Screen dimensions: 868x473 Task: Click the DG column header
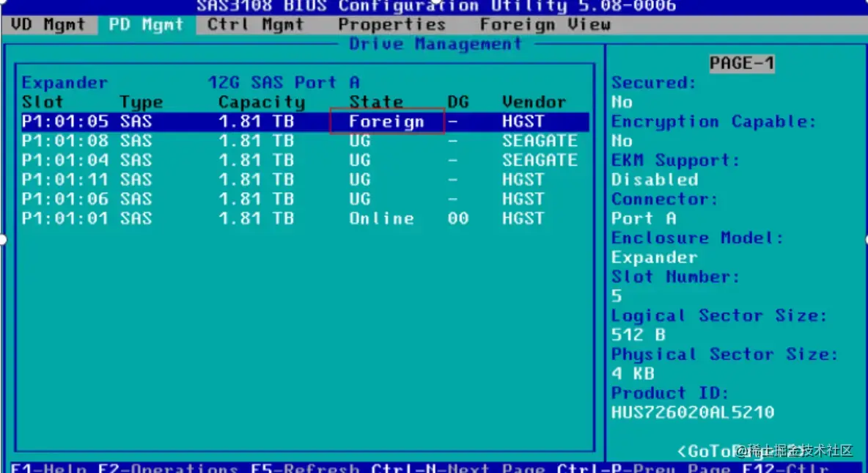coord(457,103)
